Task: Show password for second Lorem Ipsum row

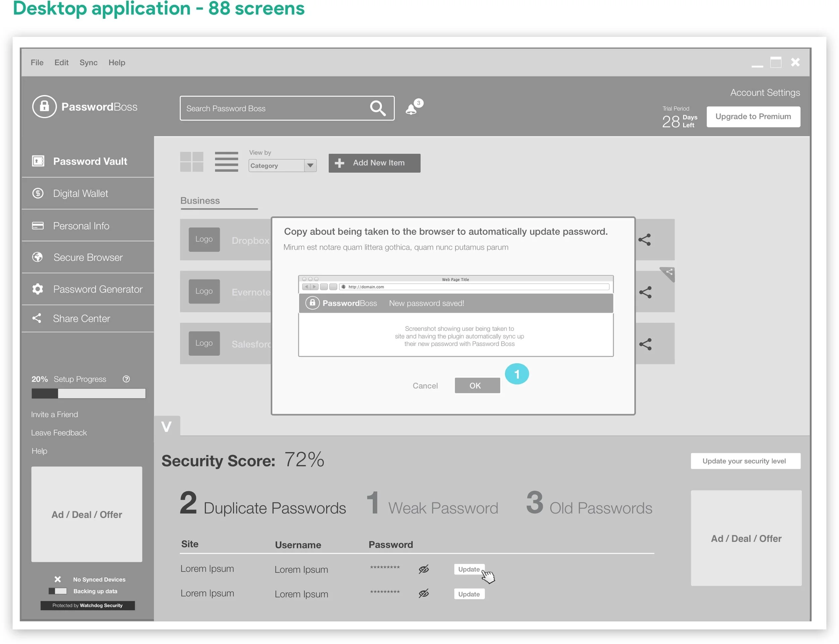Action: 424,594
